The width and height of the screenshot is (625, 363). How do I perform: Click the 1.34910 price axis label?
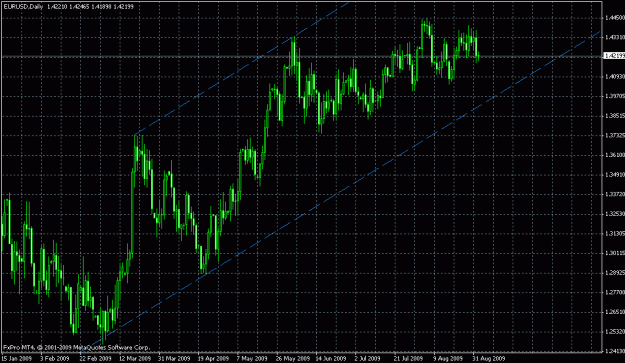[x=615, y=175]
